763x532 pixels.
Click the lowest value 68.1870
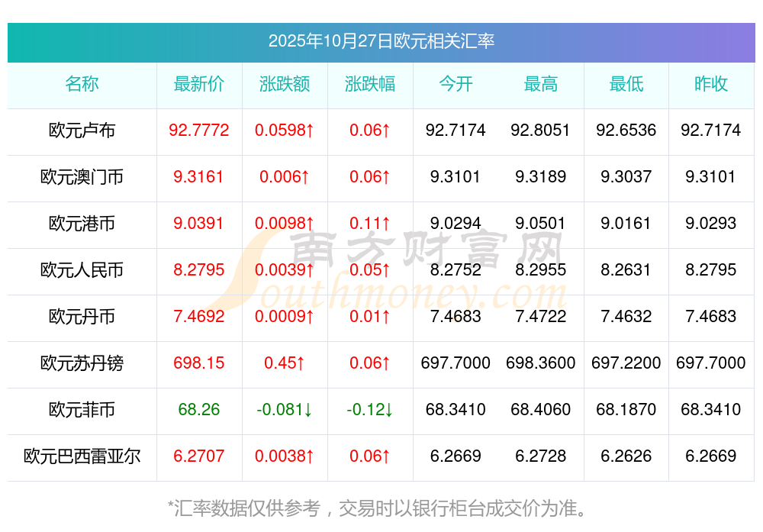pyautogui.click(x=626, y=409)
